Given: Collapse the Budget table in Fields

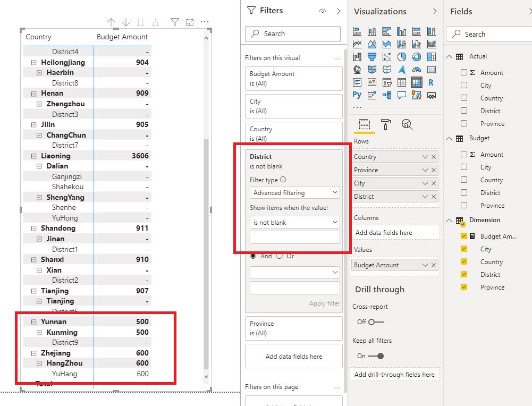Looking at the screenshot, I should point(449,138).
